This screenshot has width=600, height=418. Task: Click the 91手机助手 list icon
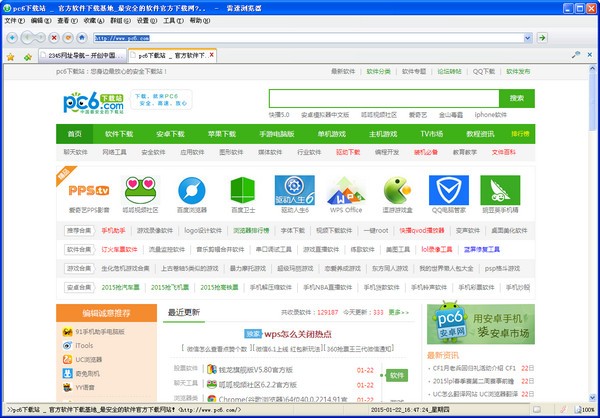tap(67, 331)
